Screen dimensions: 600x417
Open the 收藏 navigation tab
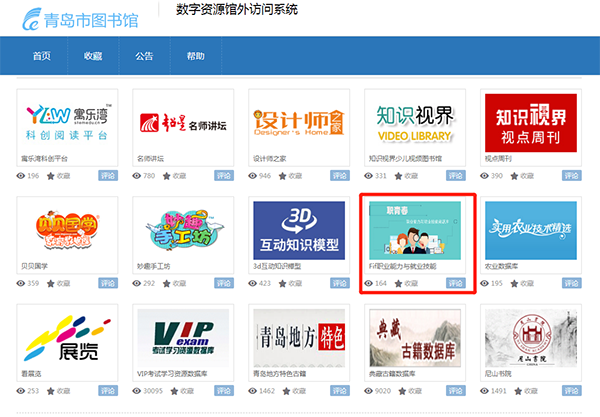pos(93,56)
